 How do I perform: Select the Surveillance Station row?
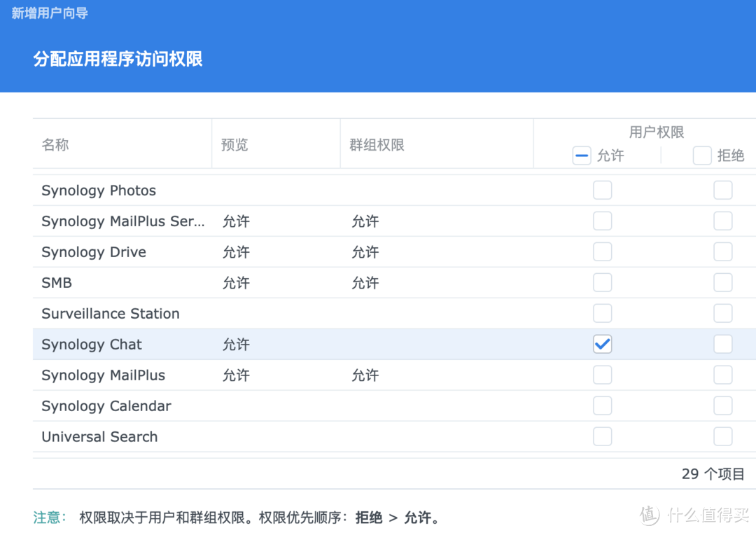tap(280, 313)
